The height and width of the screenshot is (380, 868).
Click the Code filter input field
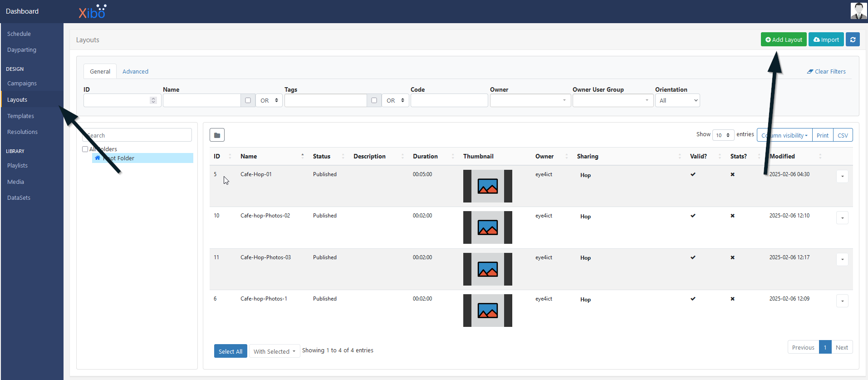[449, 100]
